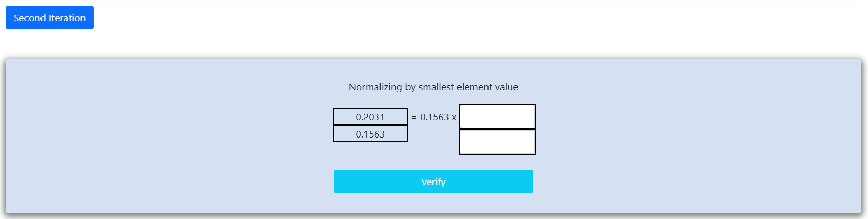Submit the answer using the cyan Verify button
Viewport: 868px width, 219px height.
coord(433,182)
